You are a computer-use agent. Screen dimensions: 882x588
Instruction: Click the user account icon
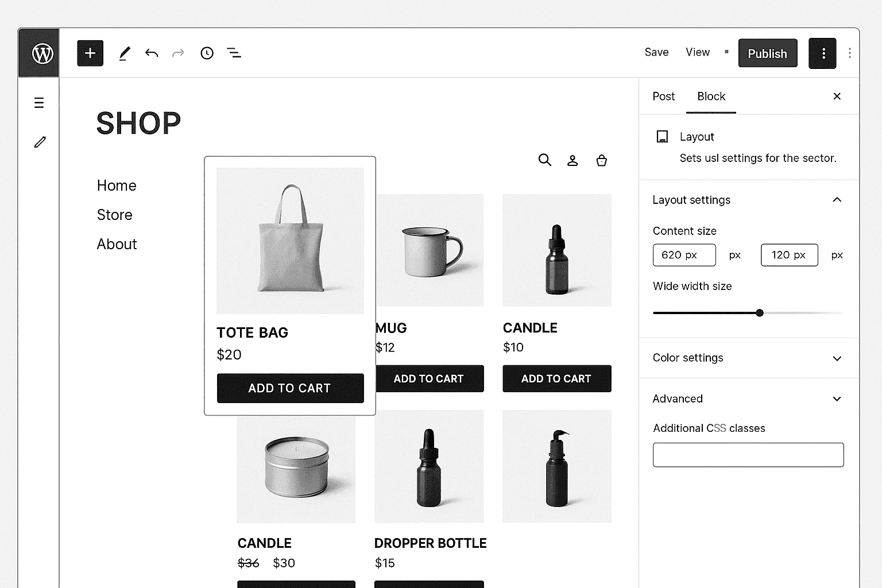click(x=572, y=161)
